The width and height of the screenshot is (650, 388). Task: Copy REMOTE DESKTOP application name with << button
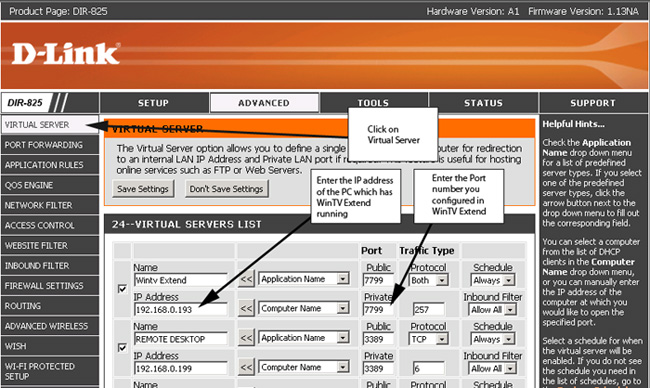tap(246, 338)
